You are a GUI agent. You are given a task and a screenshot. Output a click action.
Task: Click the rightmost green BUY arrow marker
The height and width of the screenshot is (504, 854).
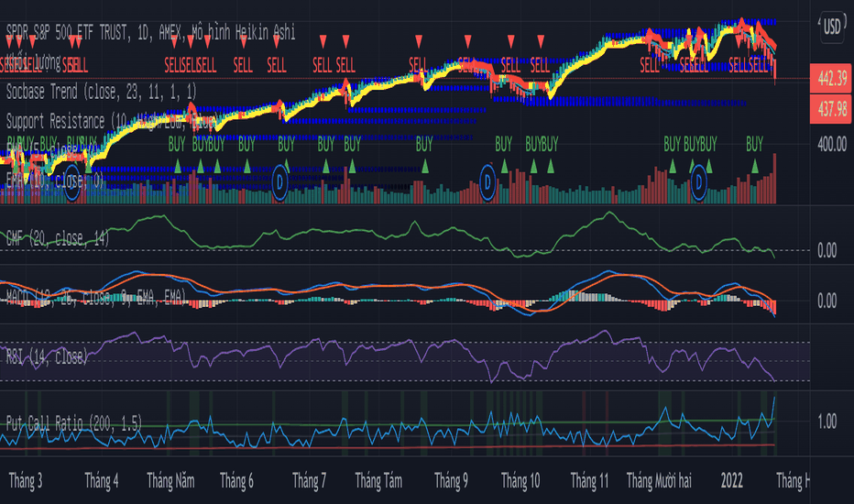click(754, 166)
